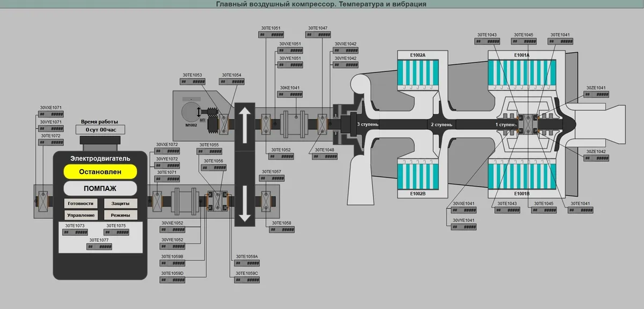Click the '2 ступень' compressor stage
644x309 pixels.
(442, 124)
